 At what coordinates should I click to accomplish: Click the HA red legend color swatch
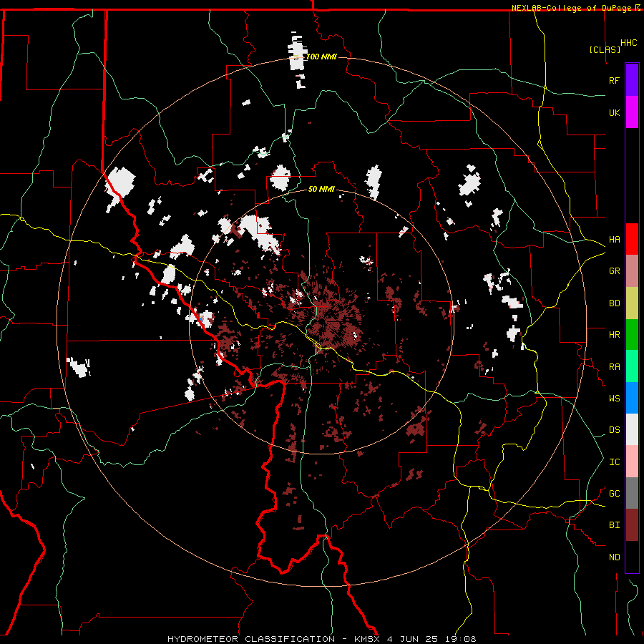click(632, 239)
